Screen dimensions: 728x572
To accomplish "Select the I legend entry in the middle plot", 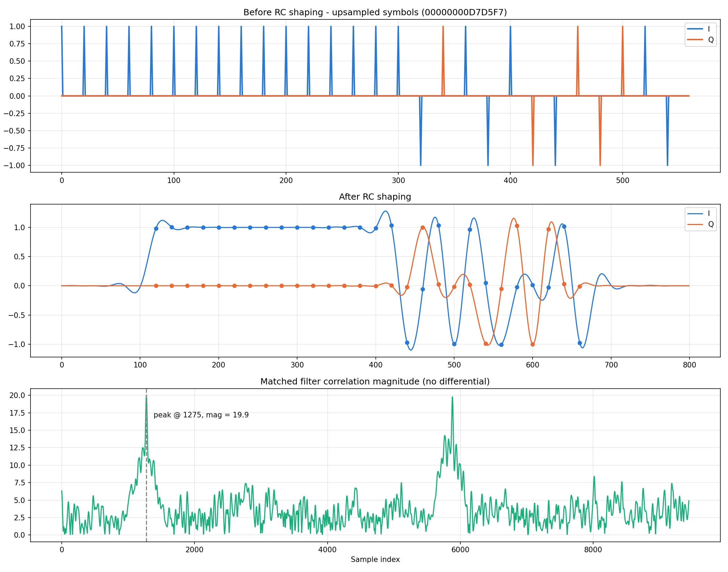I will point(701,214).
